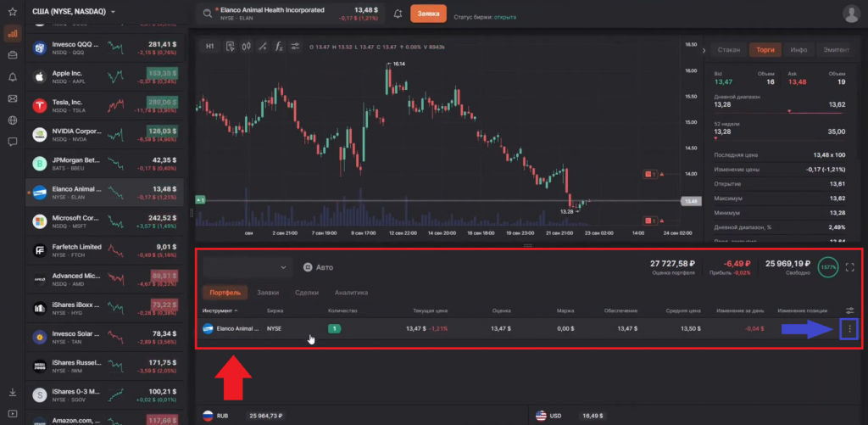Open the trading chart section in sidebar
This screenshot has width=868, height=425.
(x=12, y=33)
